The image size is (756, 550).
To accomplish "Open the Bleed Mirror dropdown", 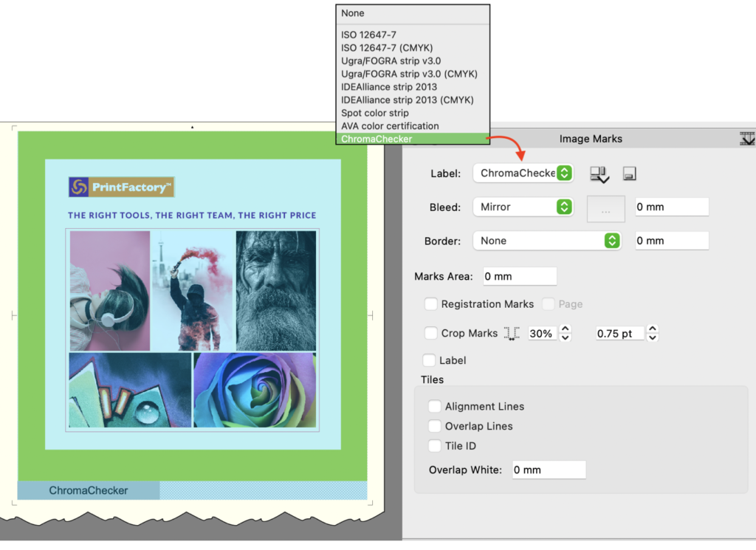I will coord(523,207).
